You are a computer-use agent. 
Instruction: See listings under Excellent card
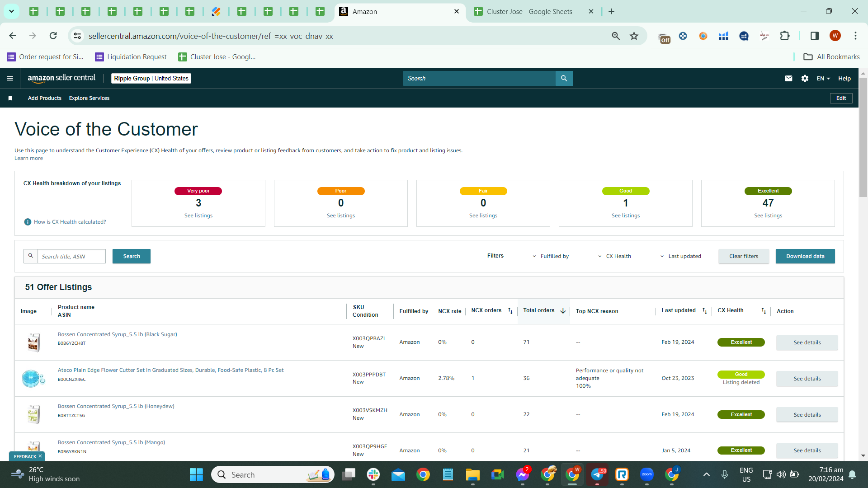pos(768,216)
